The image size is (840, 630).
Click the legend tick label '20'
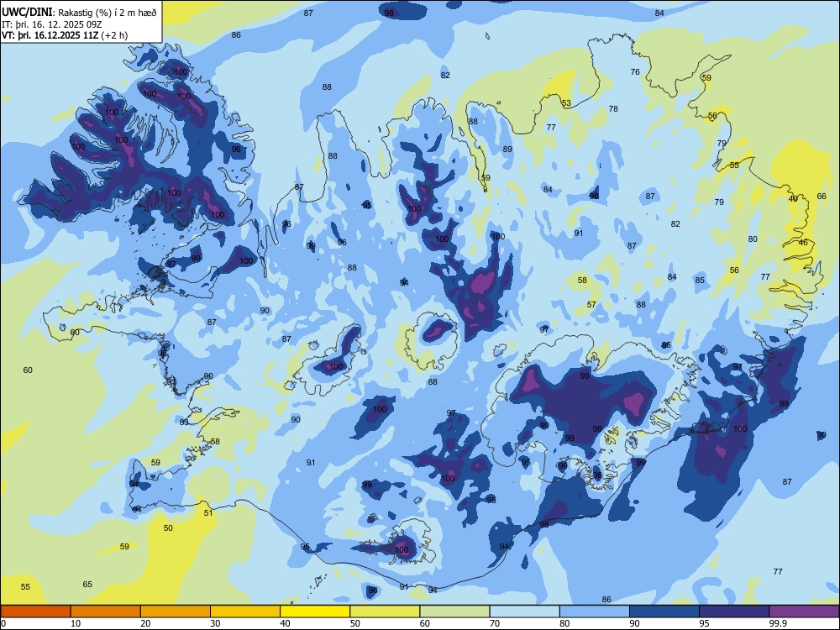(145, 623)
